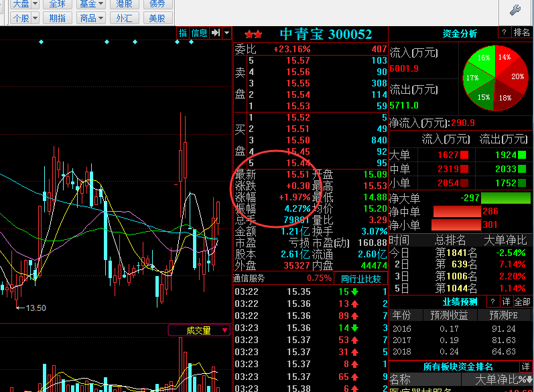Expand the 个股 dropdown arrow

(x=35, y=17)
